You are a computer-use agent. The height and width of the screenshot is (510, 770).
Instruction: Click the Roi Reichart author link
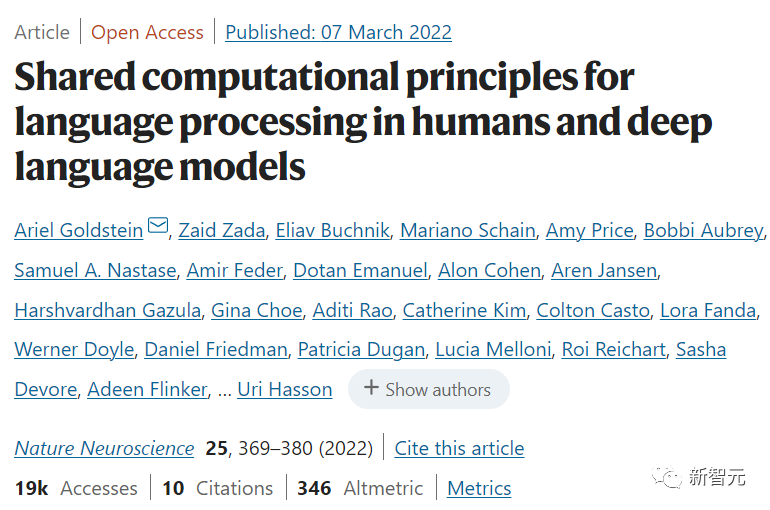[x=613, y=349]
